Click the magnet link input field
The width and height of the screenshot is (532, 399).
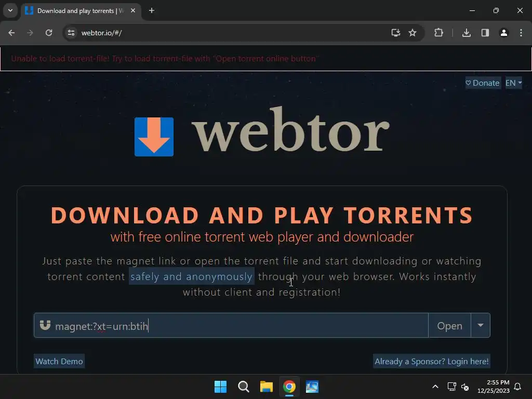[x=231, y=325]
